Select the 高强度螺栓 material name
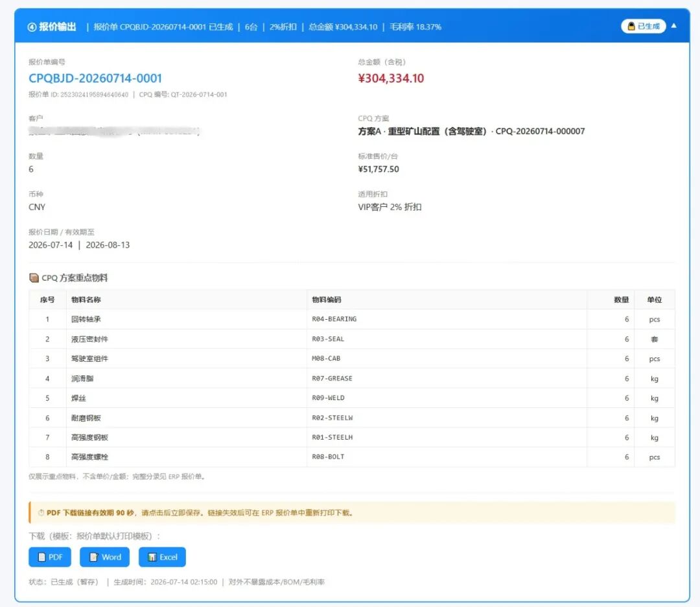The width and height of the screenshot is (700, 607). coord(89,457)
